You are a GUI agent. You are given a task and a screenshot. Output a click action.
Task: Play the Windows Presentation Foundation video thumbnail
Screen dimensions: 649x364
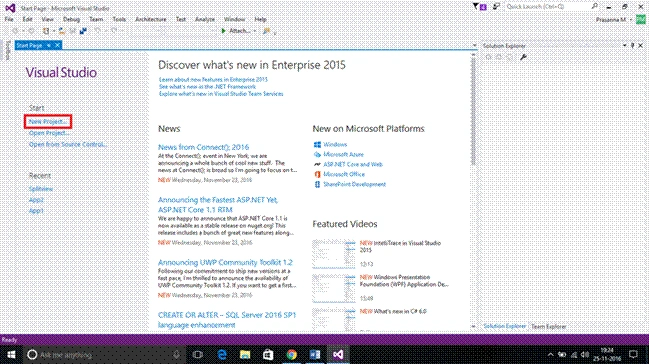(x=334, y=288)
